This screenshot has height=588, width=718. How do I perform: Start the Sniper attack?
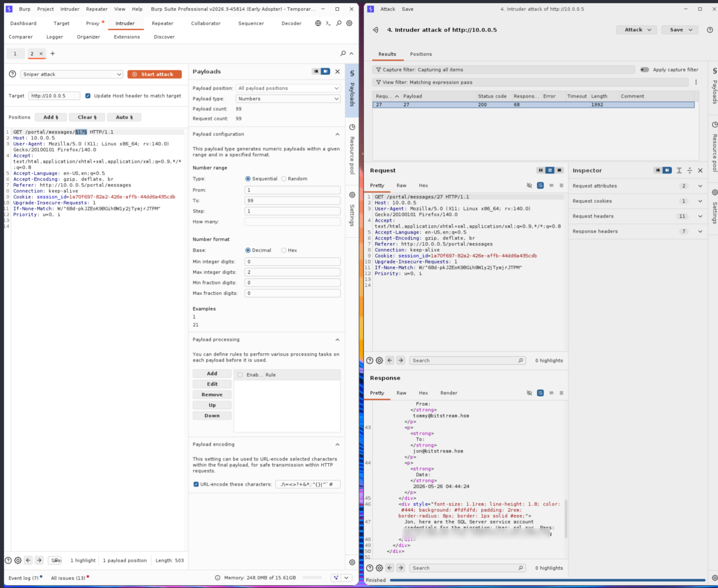point(154,74)
